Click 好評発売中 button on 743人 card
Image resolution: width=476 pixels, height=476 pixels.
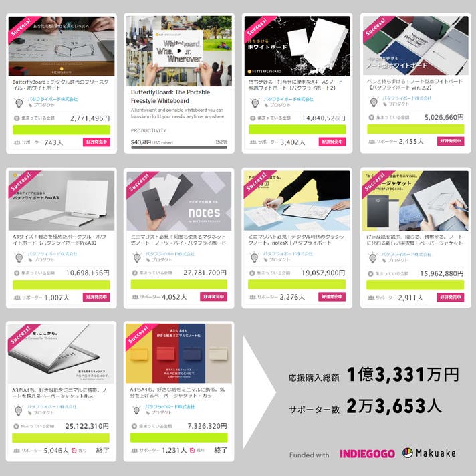pyautogui.click(x=96, y=142)
